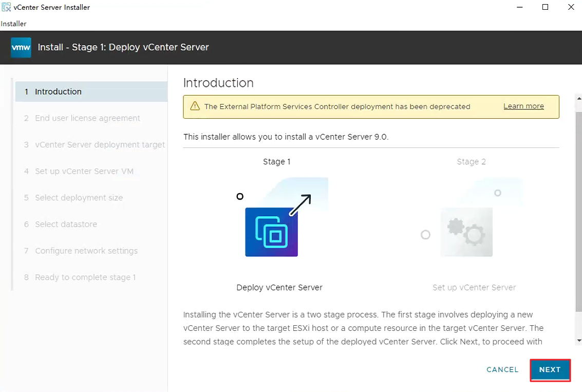Image resolution: width=582 pixels, height=392 pixels.
Task: Click the Stage 2 heading text
Action: coord(471,162)
